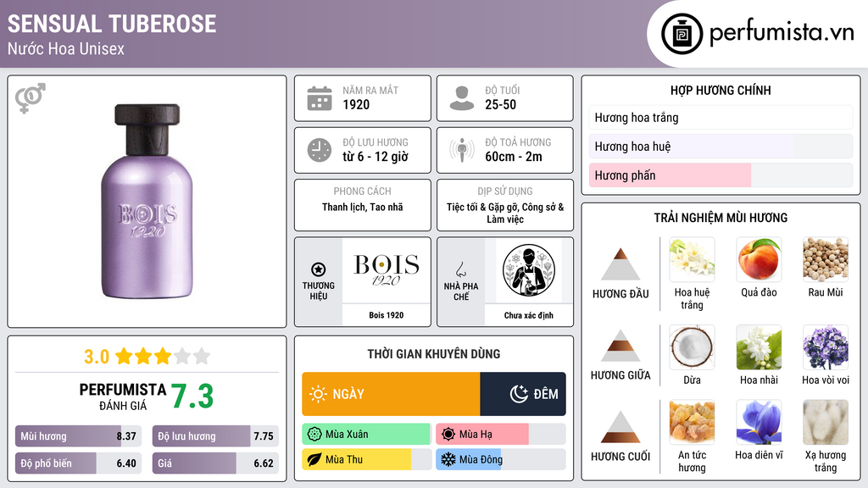Click the Độ phổ biến 6.40 rating bar
868x488 pixels.
[x=78, y=463]
